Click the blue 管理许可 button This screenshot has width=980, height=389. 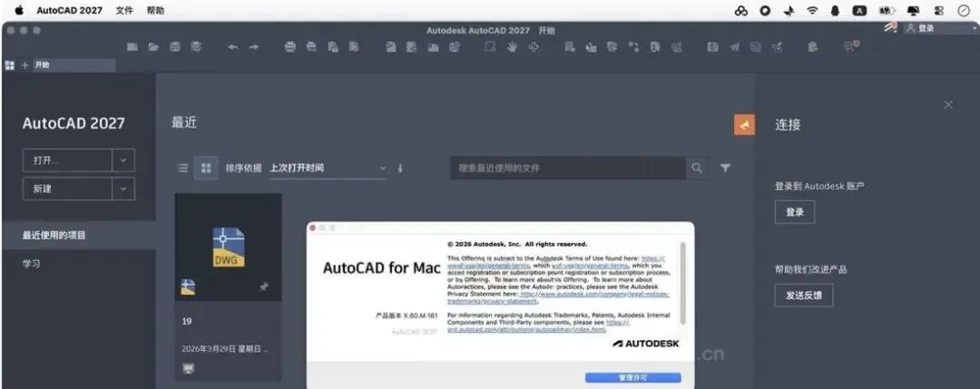(x=633, y=378)
